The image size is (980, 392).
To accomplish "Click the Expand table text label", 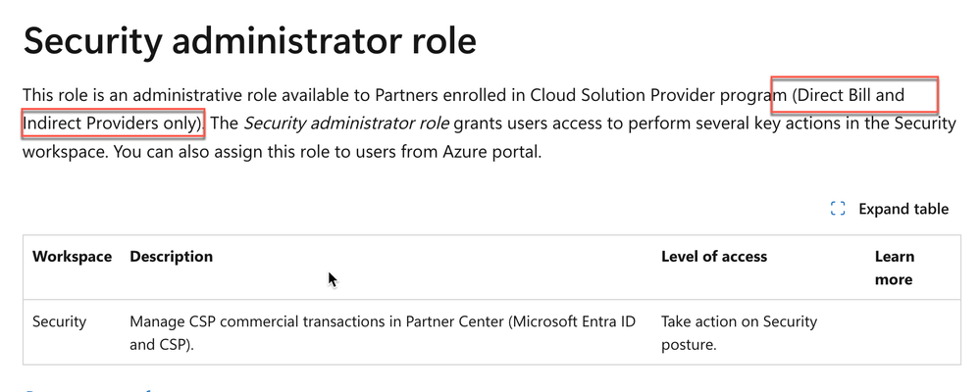I will coord(903,209).
